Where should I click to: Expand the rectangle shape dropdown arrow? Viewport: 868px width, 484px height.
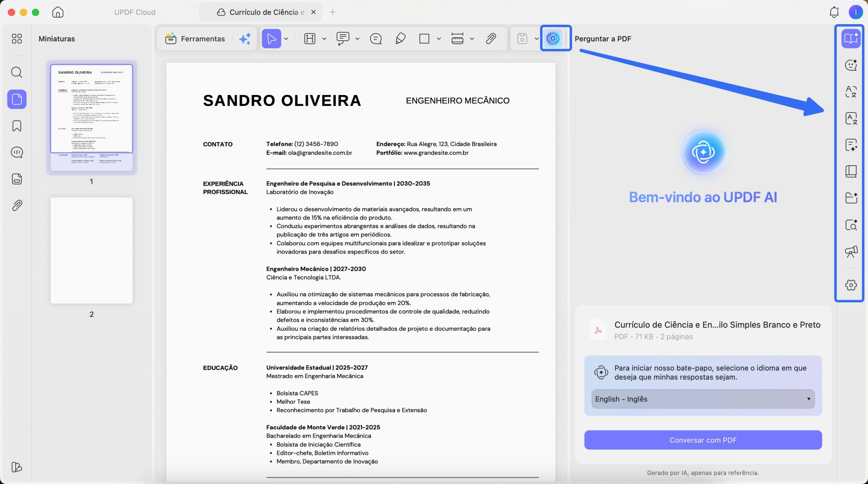pos(438,39)
